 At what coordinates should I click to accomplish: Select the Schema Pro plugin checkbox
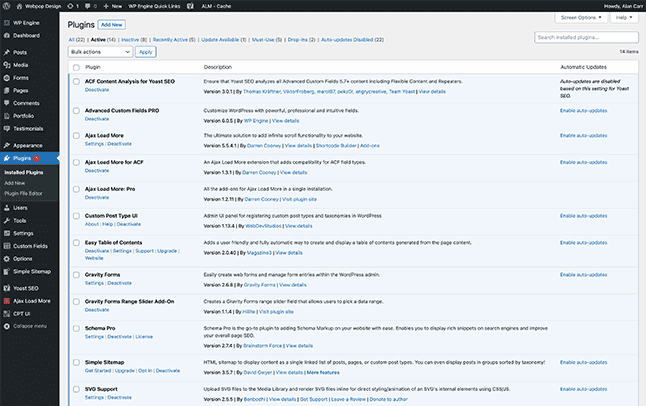tap(76, 329)
